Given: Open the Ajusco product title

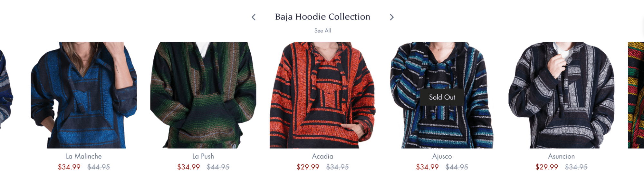Looking at the screenshot, I should [442, 156].
